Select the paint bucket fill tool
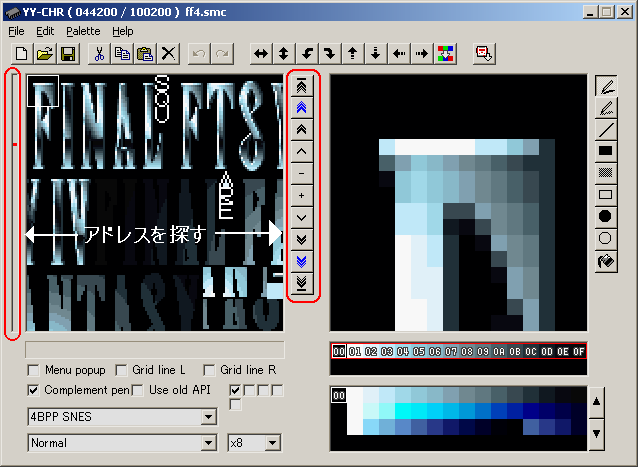The width and height of the screenshot is (638, 467). coord(606,261)
